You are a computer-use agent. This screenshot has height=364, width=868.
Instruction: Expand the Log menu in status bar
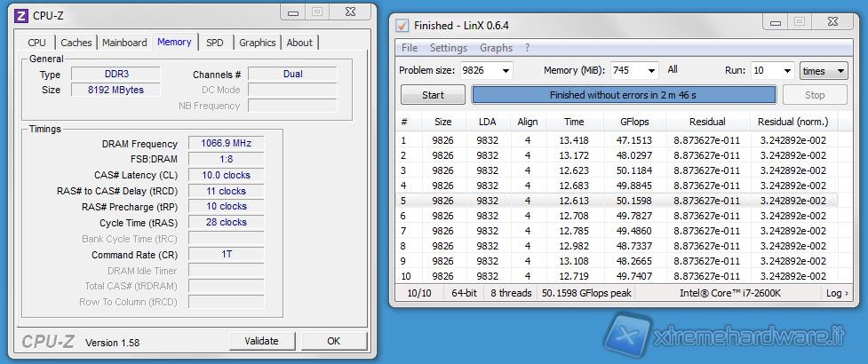(836, 293)
